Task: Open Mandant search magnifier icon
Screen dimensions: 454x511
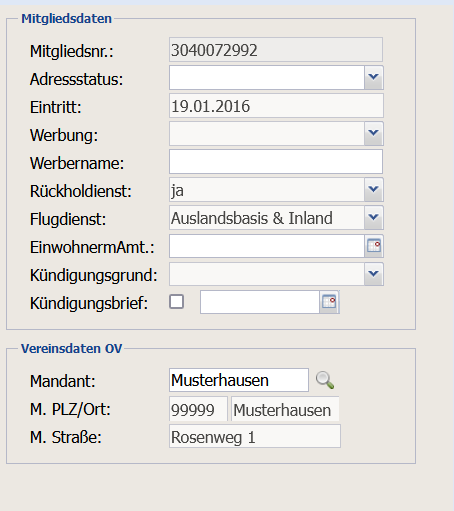Action: (325, 380)
